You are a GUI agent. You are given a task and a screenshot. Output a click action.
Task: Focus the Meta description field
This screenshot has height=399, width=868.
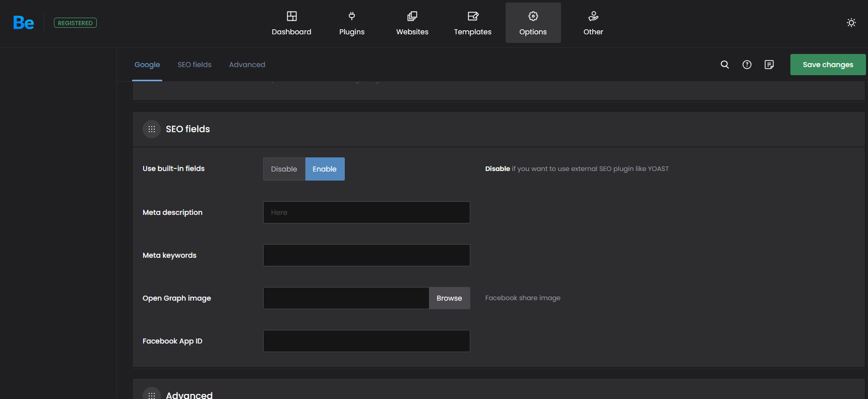(366, 212)
